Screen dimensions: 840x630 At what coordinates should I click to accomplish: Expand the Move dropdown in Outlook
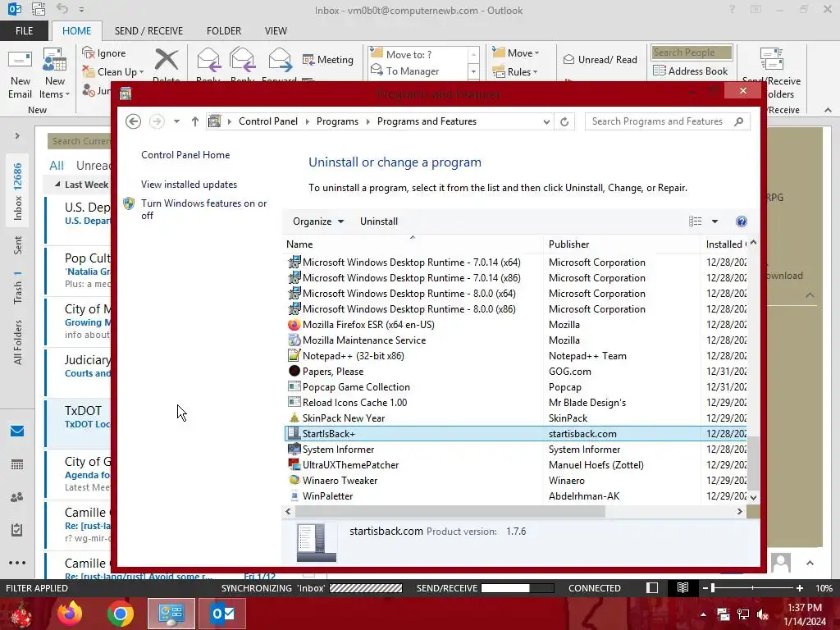[536, 53]
